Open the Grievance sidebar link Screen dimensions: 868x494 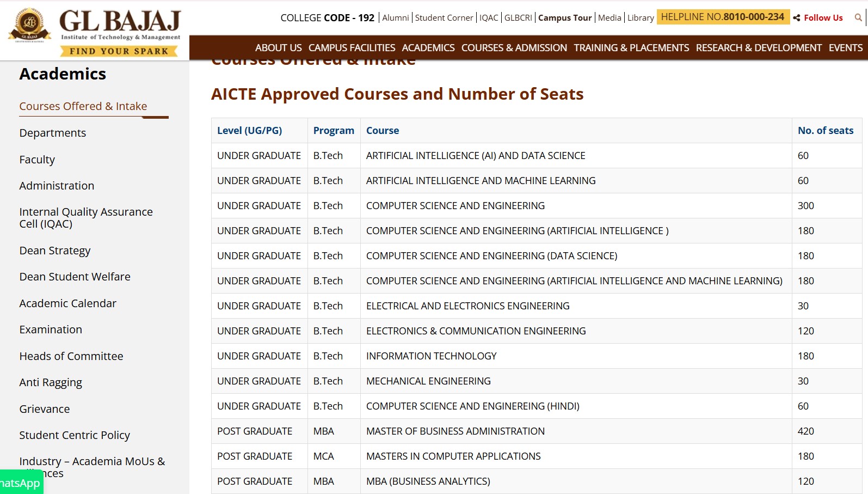(x=45, y=409)
